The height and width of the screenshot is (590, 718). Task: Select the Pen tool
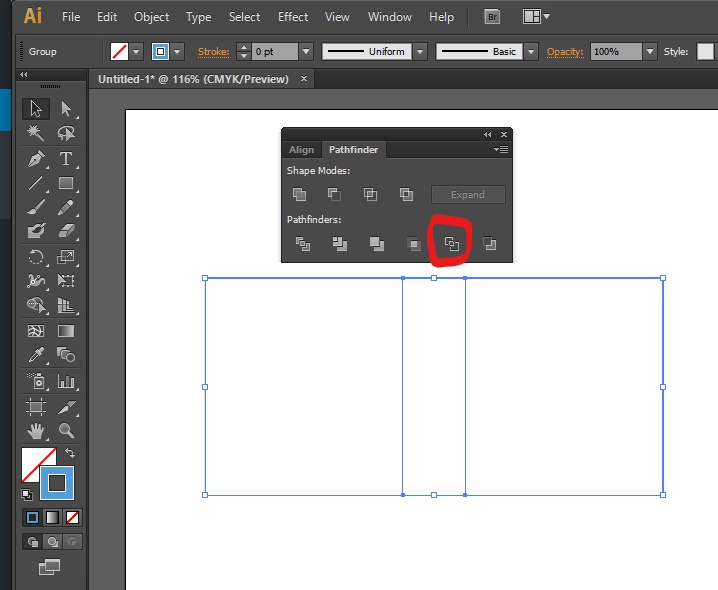36,159
